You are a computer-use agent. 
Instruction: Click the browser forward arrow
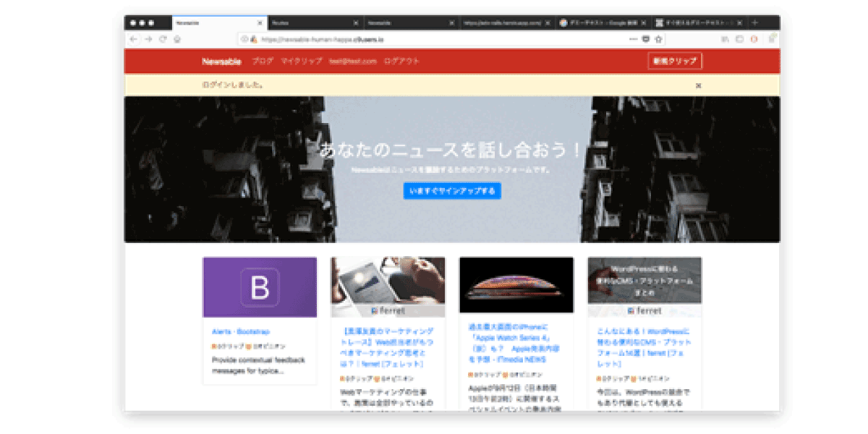[148, 39]
